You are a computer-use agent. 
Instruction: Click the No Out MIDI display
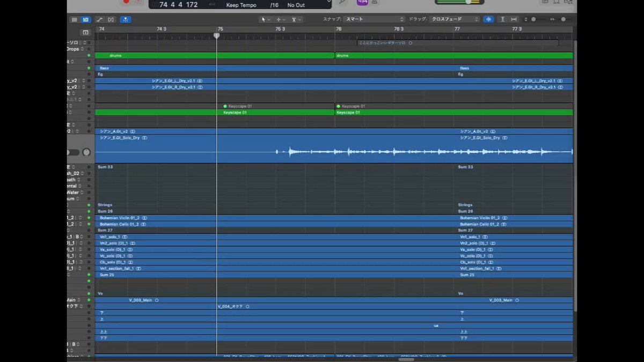(x=296, y=5)
